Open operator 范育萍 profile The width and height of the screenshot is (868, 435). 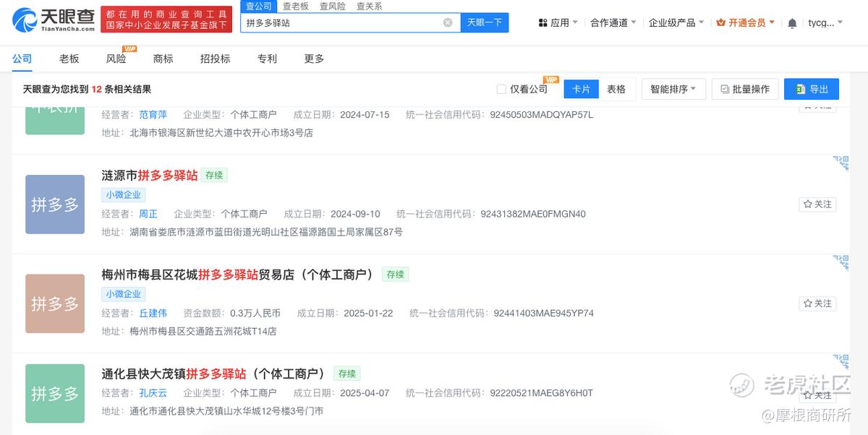(153, 114)
